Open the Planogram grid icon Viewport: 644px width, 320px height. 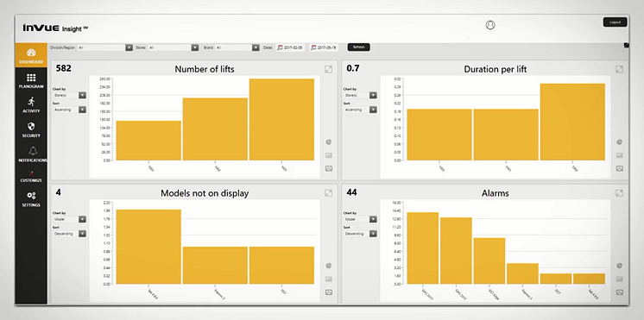coord(31,81)
